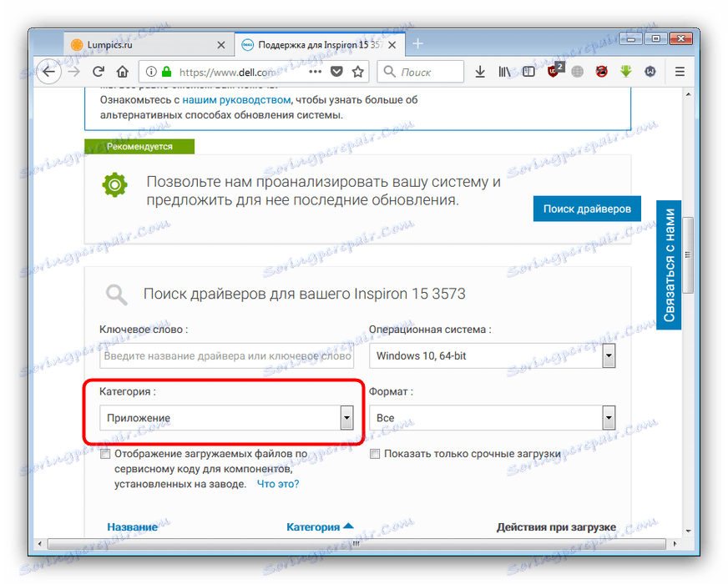
Task: Click the scroll up arrow
Action: coord(688,94)
